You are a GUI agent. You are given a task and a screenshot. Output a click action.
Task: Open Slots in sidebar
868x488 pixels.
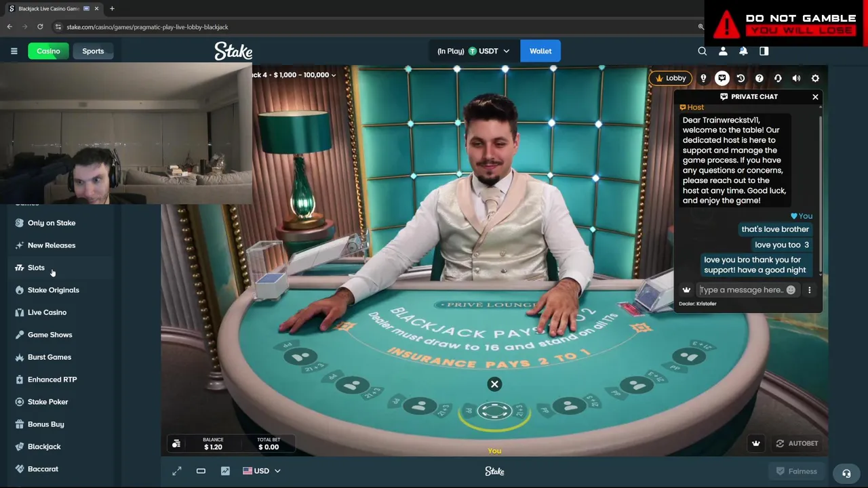pos(36,268)
